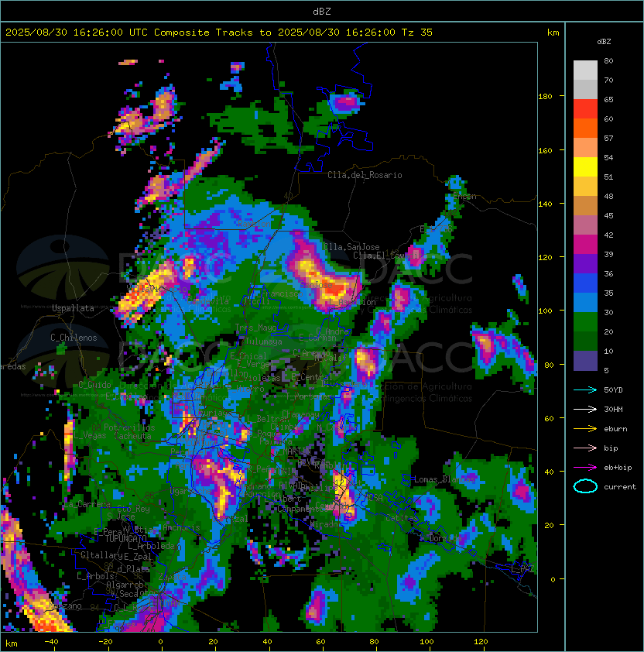Select the pink bip arrow symbol
Viewport: 644px width, 652px height.
tap(585, 448)
